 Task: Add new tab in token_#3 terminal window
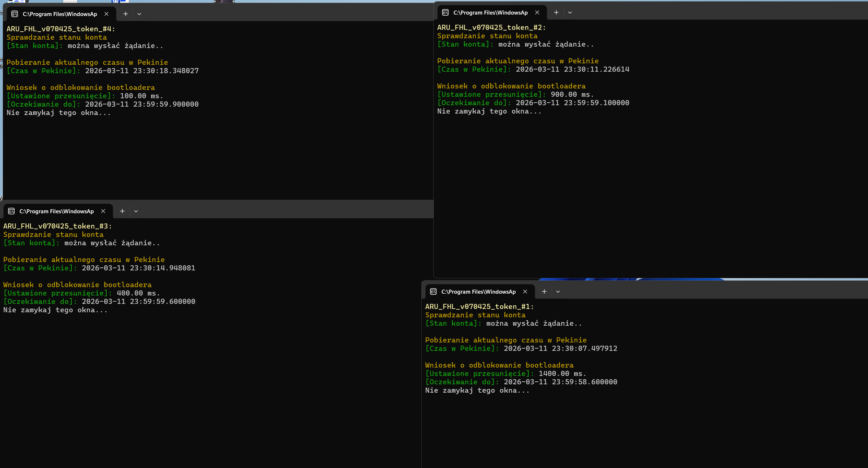(x=122, y=211)
